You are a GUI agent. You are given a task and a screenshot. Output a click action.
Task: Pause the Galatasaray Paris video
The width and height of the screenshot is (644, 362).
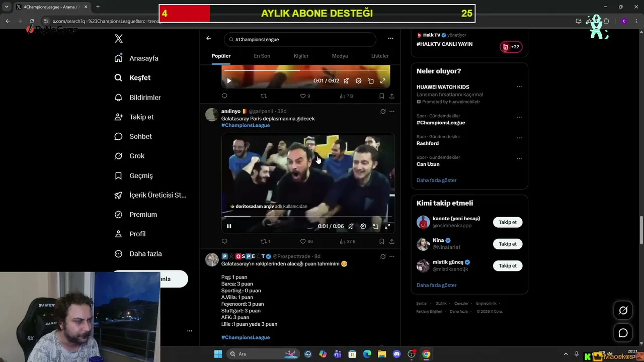pos(229,226)
